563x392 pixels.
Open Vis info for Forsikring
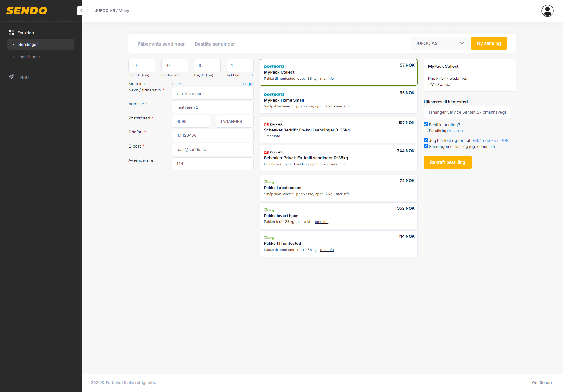(456, 131)
